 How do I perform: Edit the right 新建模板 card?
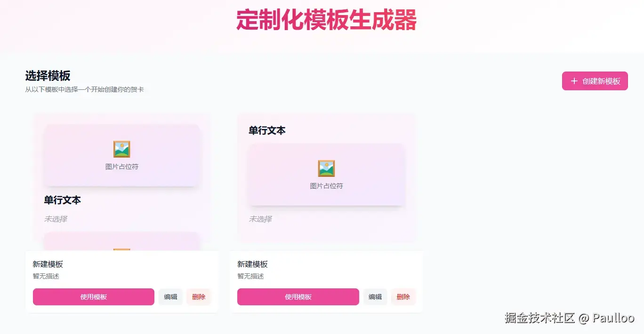click(375, 297)
